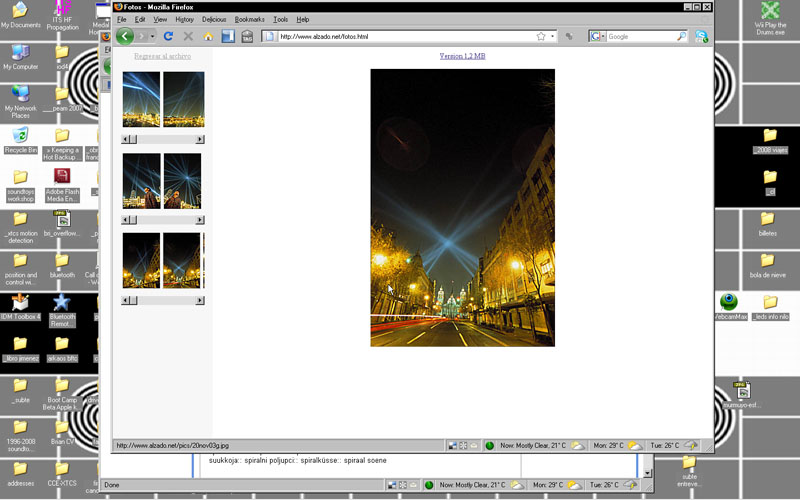Click the 'Regresar al archivo' link
This screenshot has width=800, height=500.
pyautogui.click(x=162, y=57)
